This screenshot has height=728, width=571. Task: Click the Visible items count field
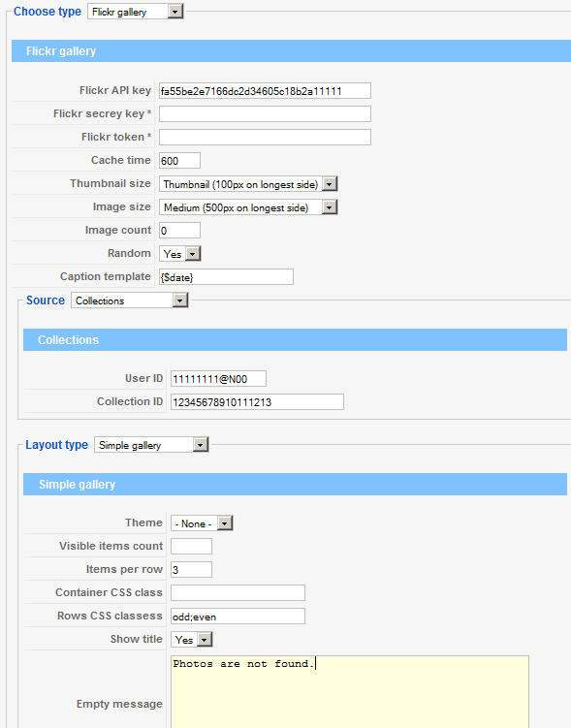pos(191,547)
